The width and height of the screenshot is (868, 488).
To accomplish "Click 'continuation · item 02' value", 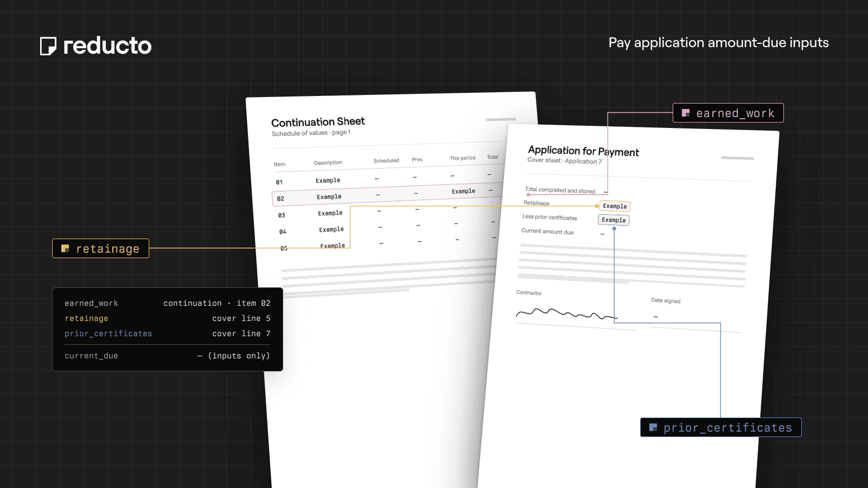I will pyautogui.click(x=217, y=303).
